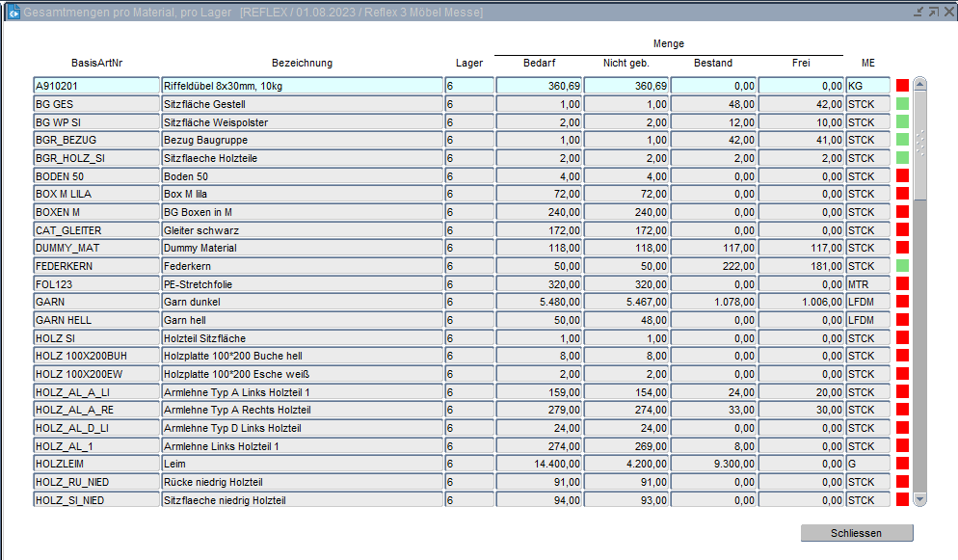Minimize the Gesamtmengen pro Material window
Screen dimensions: 958x560
pyautogui.click(x=918, y=12)
